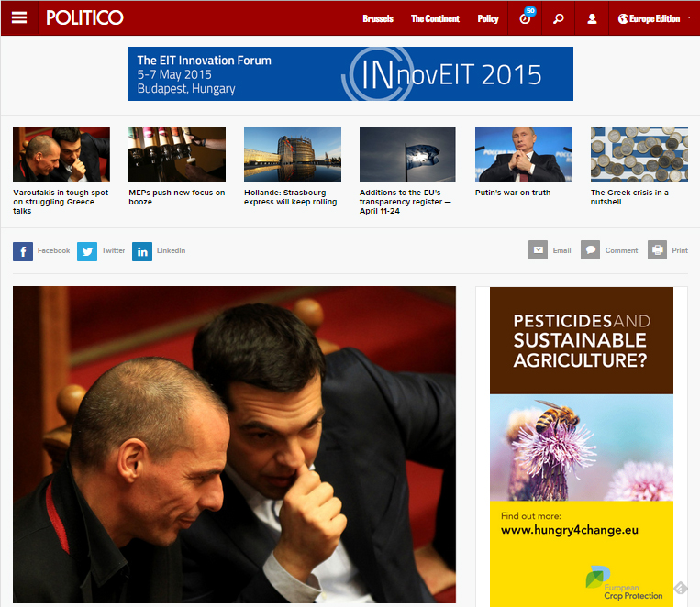Open the Policy menu item
This screenshot has height=607, width=700.
[x=487, y=18]
